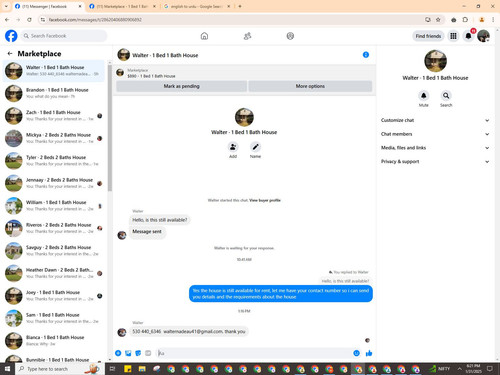Open the browser tab search dropdown
500x375 pixels.
(x=6, y=6)
